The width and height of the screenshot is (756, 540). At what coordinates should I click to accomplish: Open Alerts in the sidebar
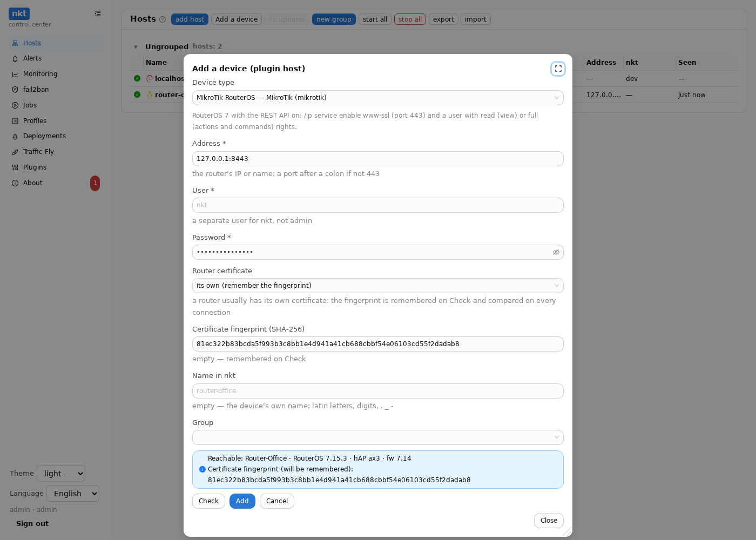click(56, 58)
